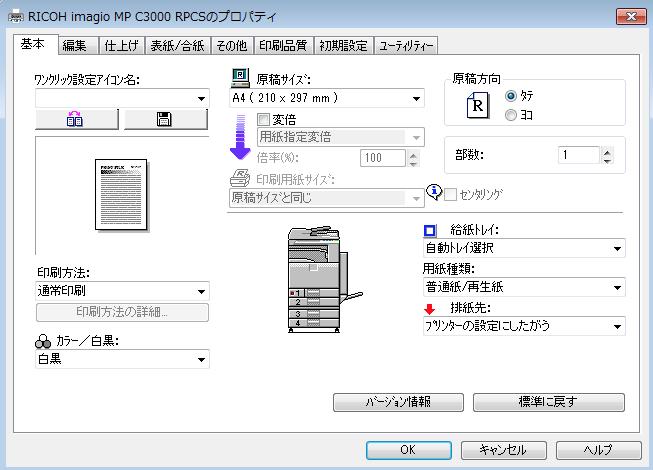
Task: Open the 用紙指定変倍 dropdown
Action: [x=341, y=137]
